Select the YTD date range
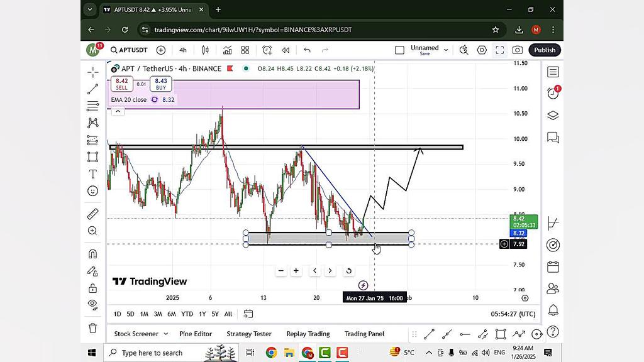Viewport: 644px width, 362px height. point(187,314)
